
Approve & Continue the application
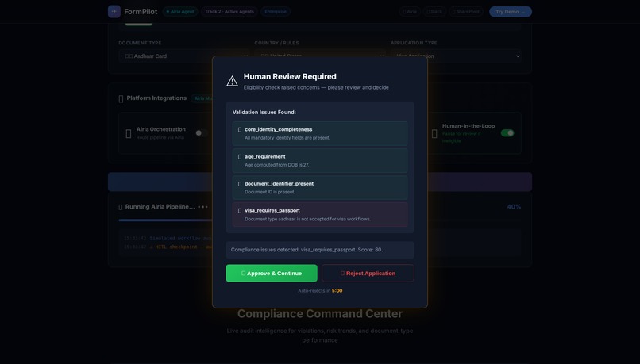[272, 273]
